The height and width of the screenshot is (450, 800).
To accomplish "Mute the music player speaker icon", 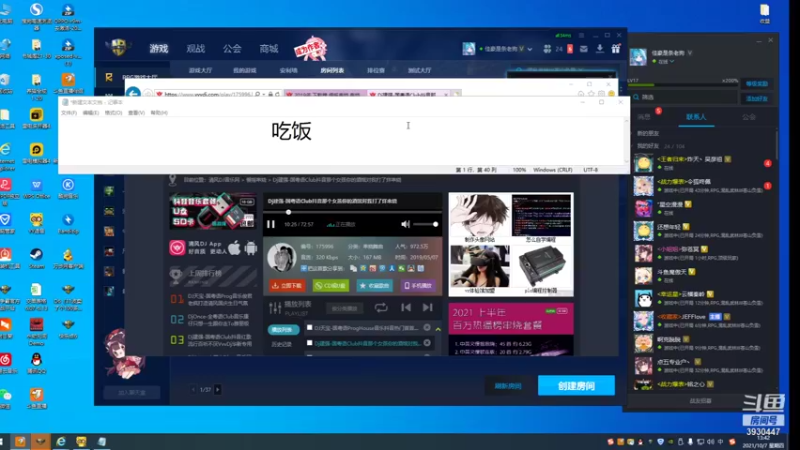I will pyautogui.click(x=405, y=224).
